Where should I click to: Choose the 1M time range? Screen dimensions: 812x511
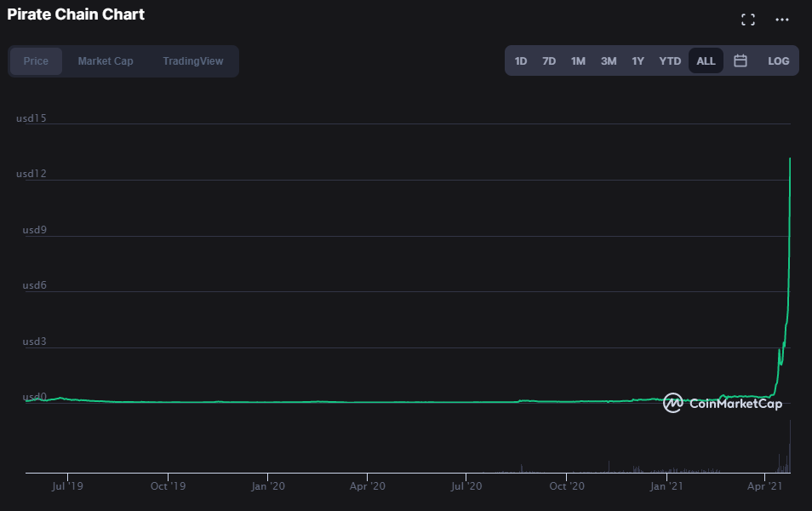pyautogui.click(x=578, y=61)
